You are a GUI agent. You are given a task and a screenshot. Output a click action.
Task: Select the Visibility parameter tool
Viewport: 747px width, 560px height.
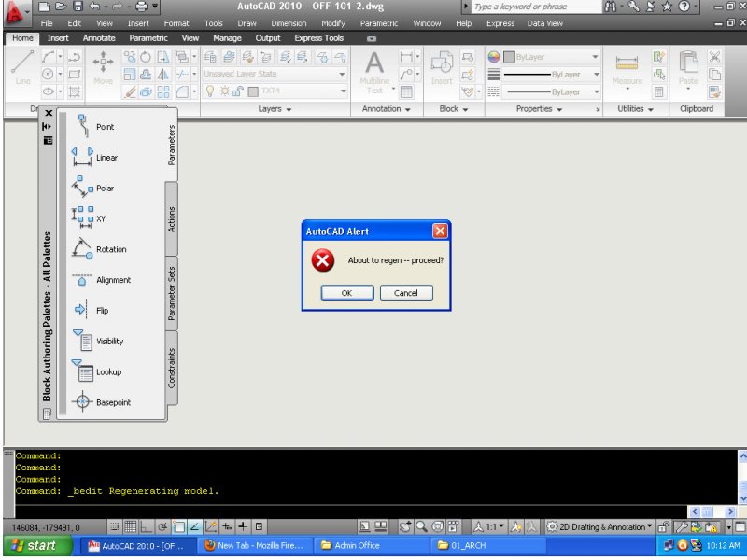click(x=96, y=341)
